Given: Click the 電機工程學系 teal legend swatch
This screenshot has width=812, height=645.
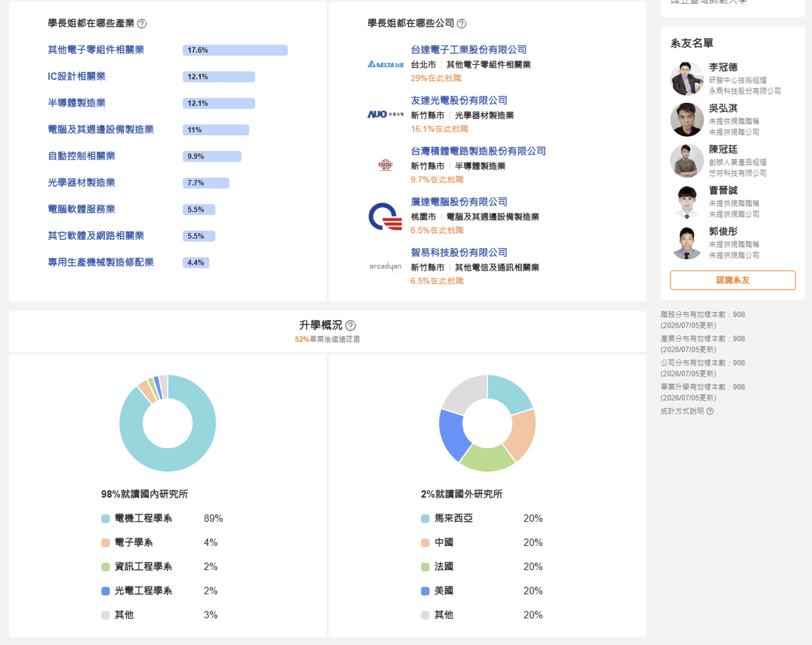Looking at the screenshot, I should click(106, 519).
